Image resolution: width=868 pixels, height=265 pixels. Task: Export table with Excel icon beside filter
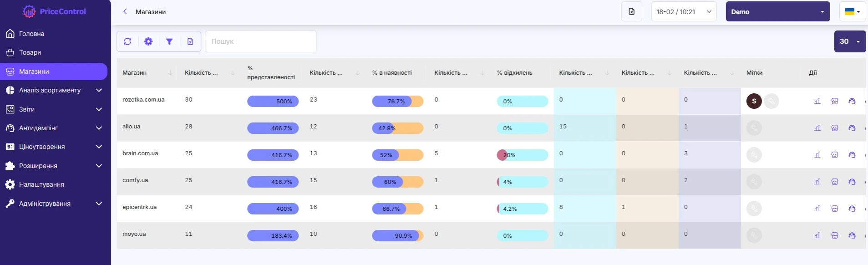[190, 41]
